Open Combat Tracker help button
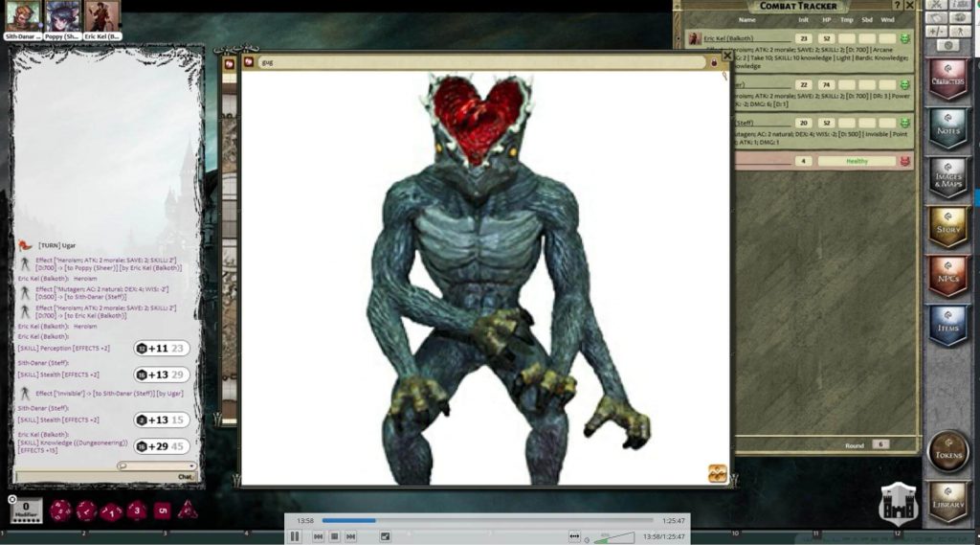 tap(897, 5)
